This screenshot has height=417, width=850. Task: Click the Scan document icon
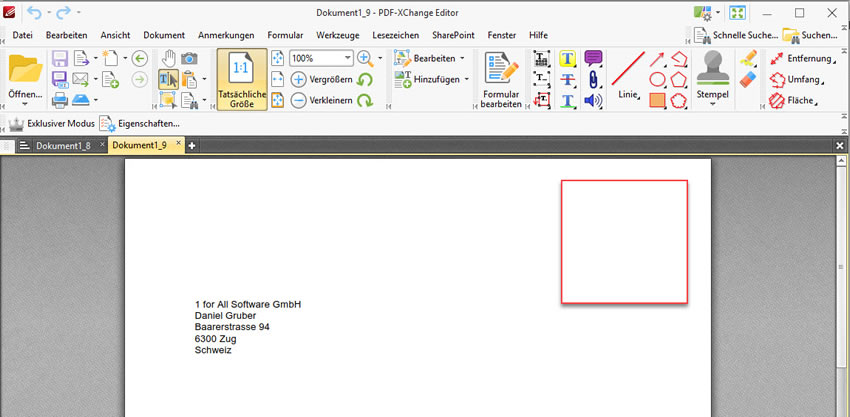81,100
